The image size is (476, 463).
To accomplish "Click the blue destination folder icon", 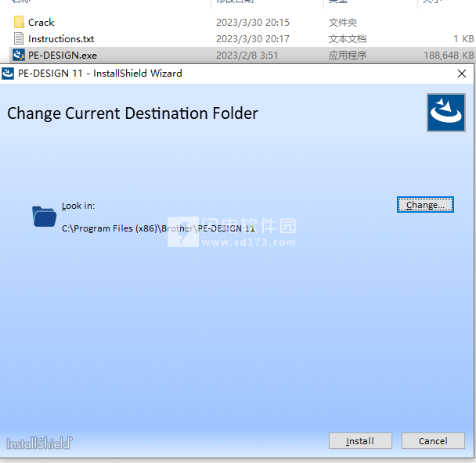I will click(45, 217).
